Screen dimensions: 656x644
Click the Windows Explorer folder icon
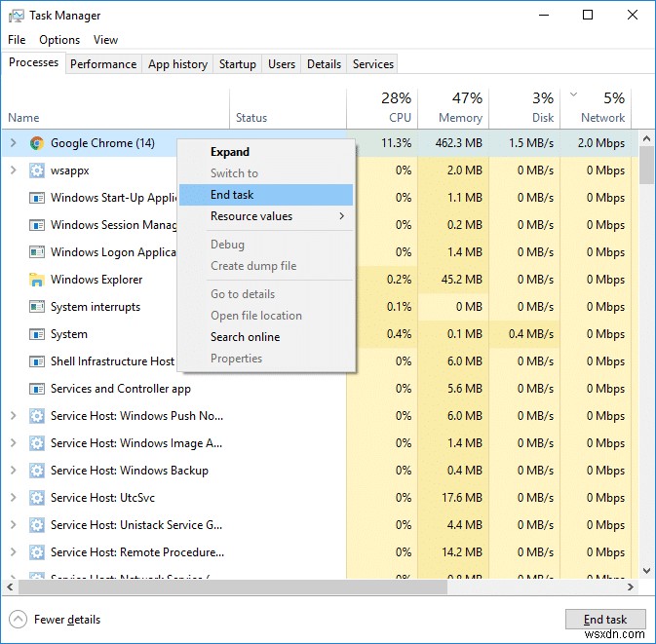pyautogui.click(x=37, y=280)
